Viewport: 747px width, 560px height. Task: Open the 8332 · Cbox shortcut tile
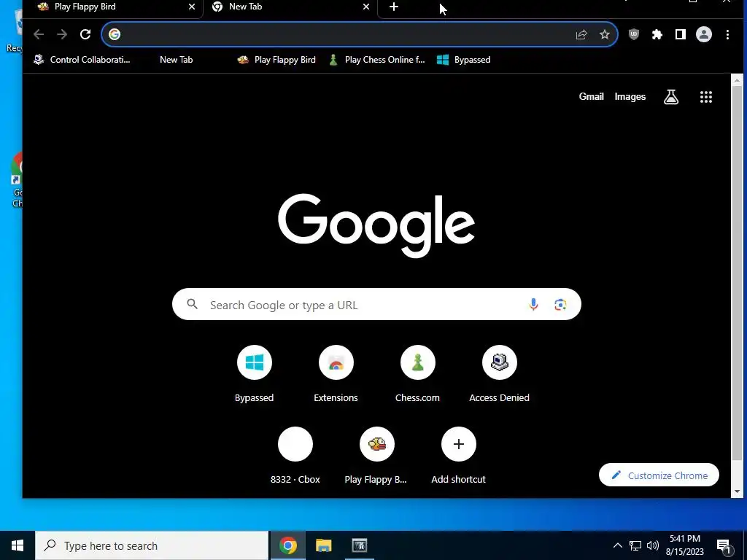(295, 456)
